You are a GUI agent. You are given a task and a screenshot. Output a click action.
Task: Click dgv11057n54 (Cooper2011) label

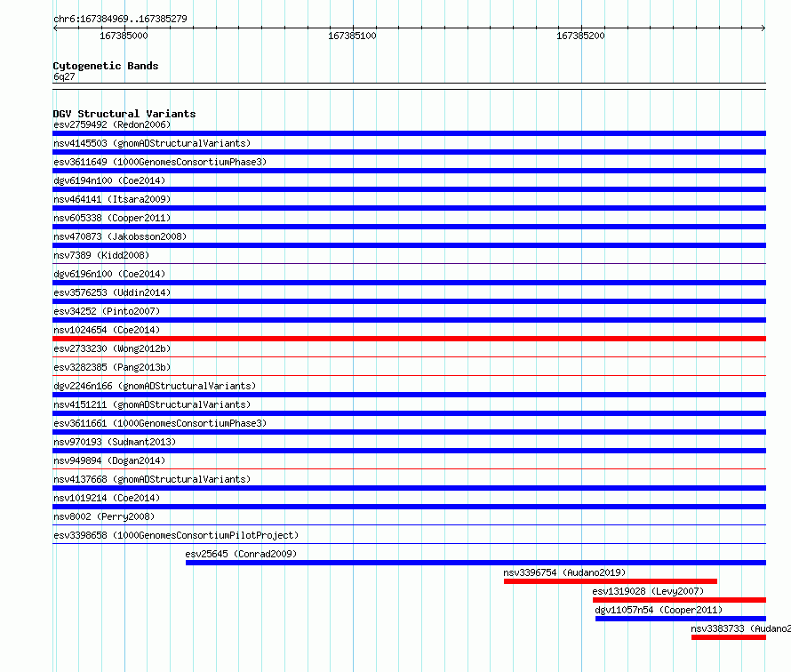tap(659, 610)
